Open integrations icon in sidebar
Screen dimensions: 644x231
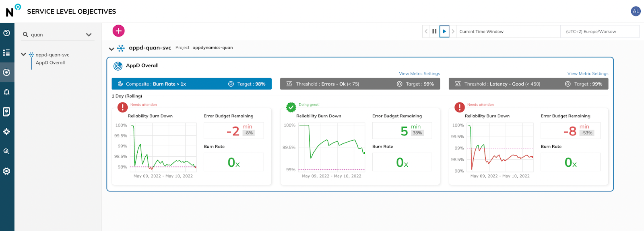[7, 131]
